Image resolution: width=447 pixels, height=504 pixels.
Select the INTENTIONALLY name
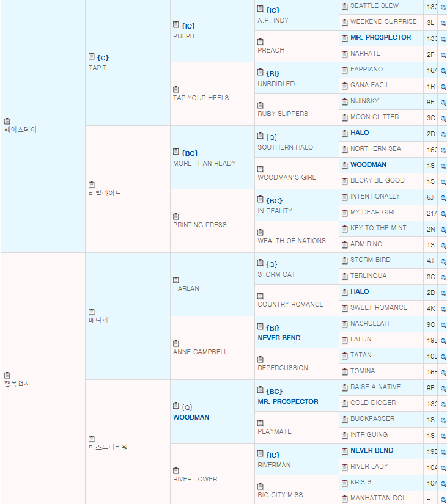(375, 196)
